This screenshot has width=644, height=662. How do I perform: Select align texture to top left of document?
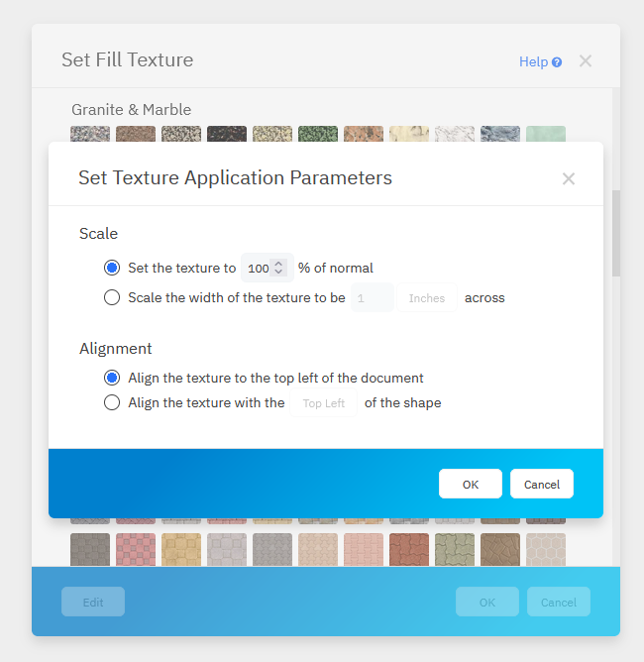coord(112,378)
